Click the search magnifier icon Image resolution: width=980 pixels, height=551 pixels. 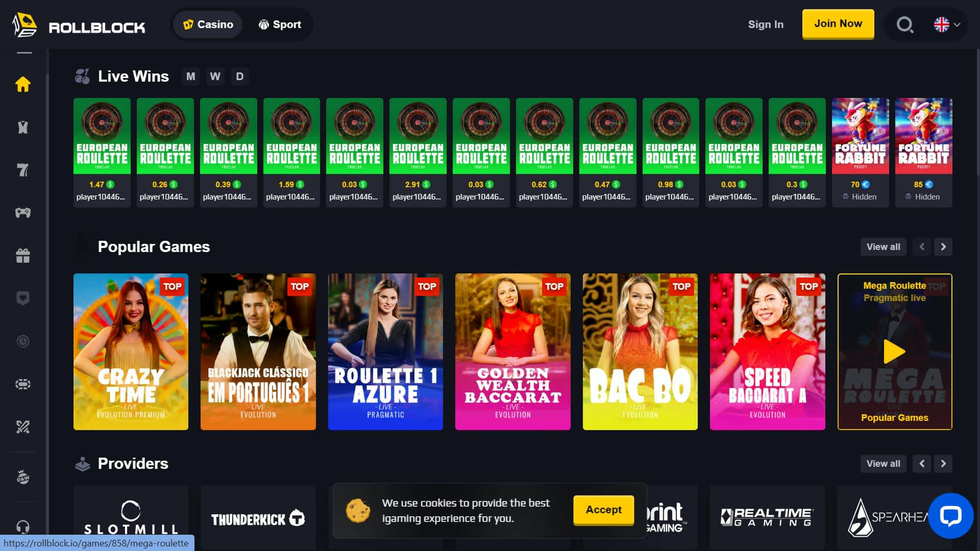click(x=905, y=24)
